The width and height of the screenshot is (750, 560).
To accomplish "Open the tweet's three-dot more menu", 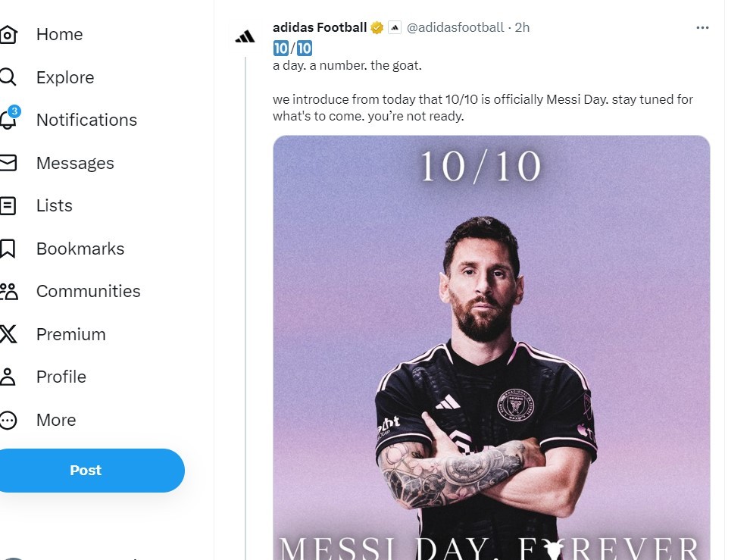I will pos(702,27).
